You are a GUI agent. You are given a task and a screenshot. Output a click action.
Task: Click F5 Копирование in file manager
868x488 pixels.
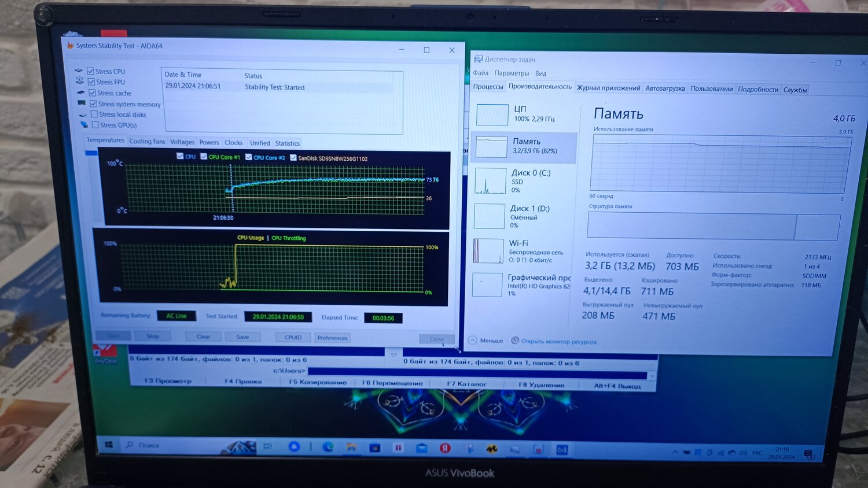318,382
